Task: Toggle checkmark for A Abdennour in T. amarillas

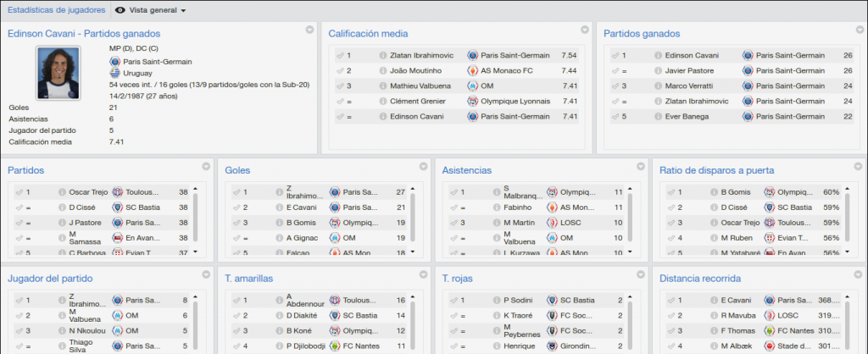Action: pos(237,301)
